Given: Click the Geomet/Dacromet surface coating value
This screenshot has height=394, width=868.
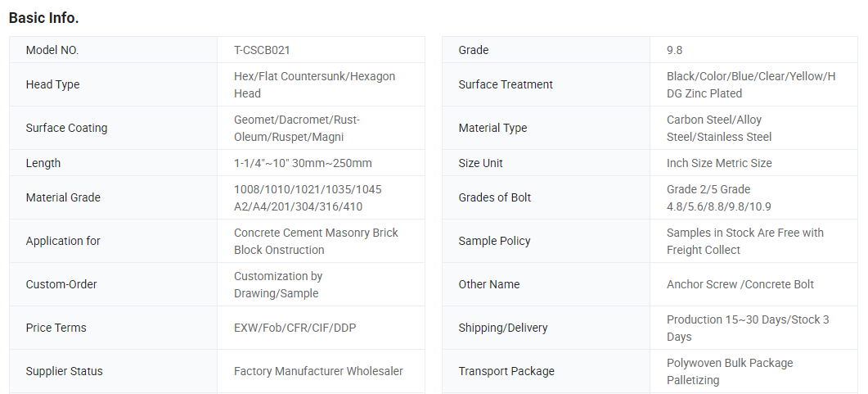Looking at the screenshot, I should (x=296, y=128).
